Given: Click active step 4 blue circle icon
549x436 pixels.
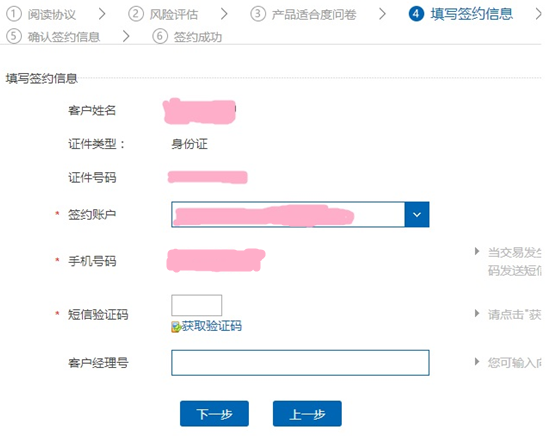Looking at the screenshot, I should coord(416,14).
